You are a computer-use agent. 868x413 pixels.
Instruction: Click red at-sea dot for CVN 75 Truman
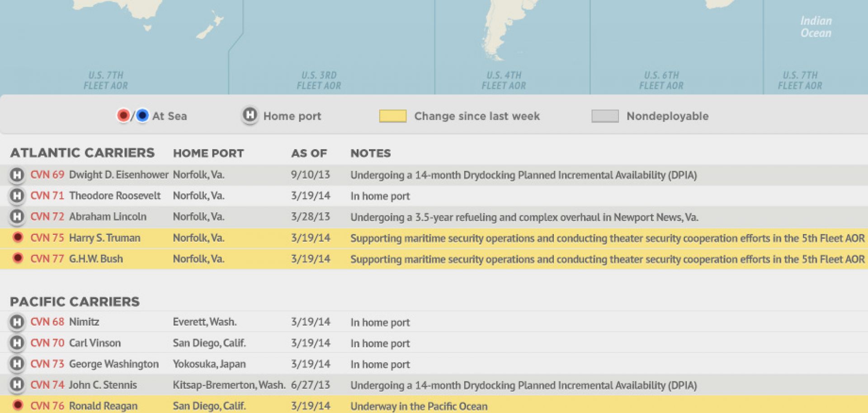click(18, 237)
